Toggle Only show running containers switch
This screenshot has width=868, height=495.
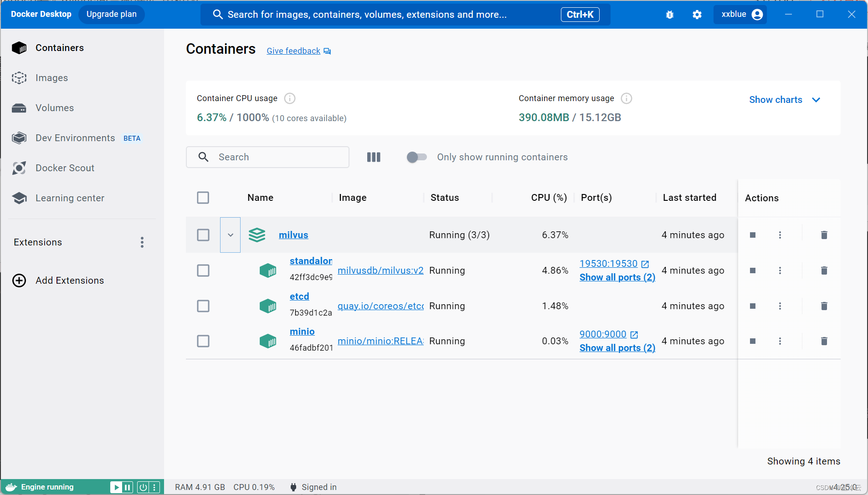pos(416,157)
